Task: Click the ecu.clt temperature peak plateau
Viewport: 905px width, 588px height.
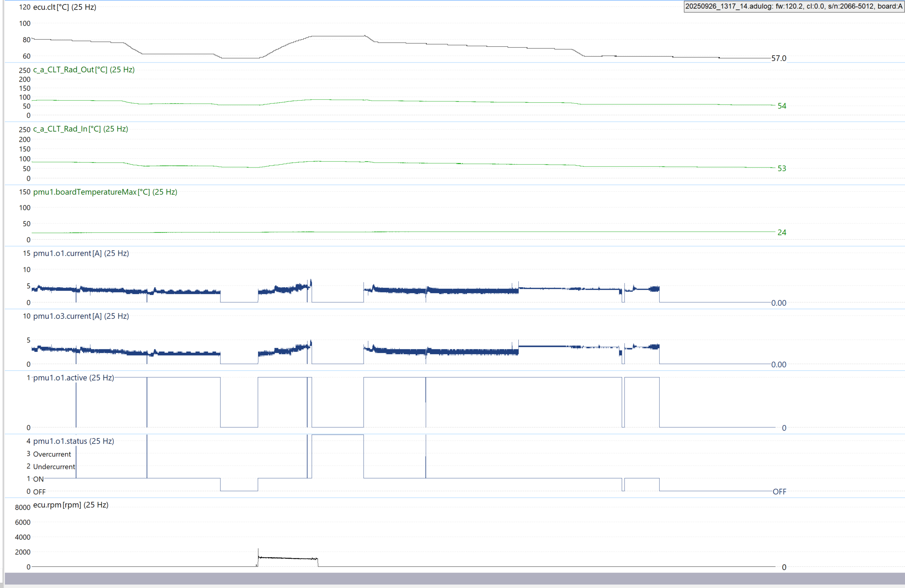Action: (338, 36)
